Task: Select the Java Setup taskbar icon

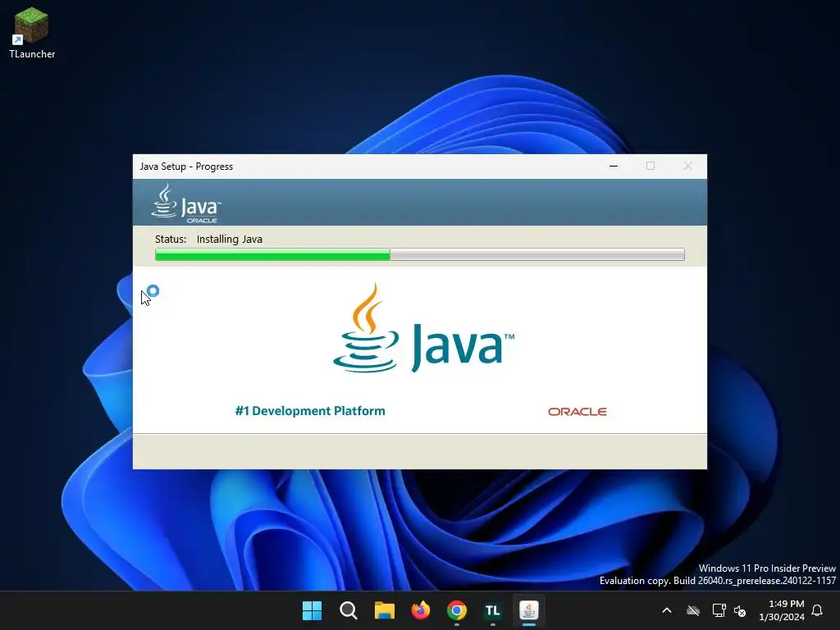Action: [529, 610]
